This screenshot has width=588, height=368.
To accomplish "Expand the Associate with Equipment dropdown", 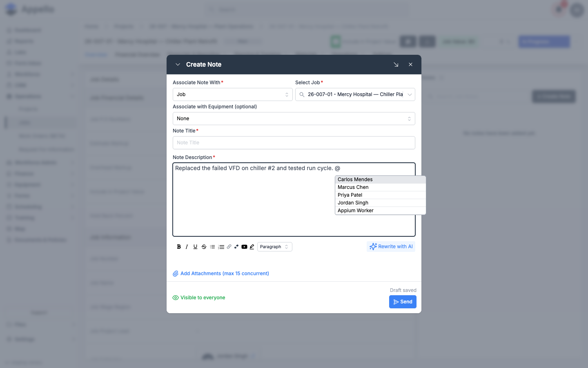I will 294,119.
